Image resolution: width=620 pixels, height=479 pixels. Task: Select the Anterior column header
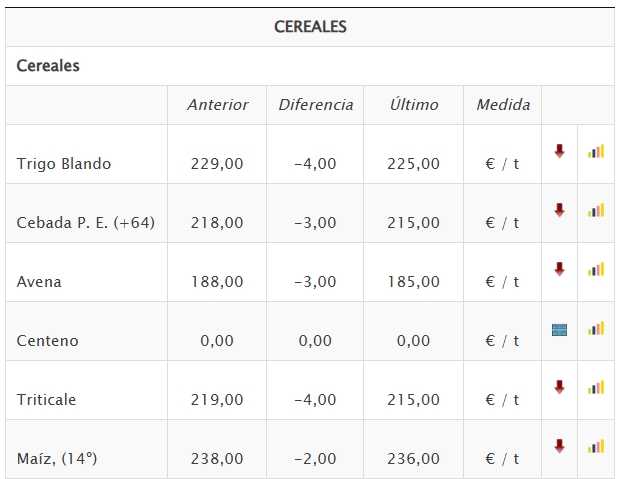217,105
